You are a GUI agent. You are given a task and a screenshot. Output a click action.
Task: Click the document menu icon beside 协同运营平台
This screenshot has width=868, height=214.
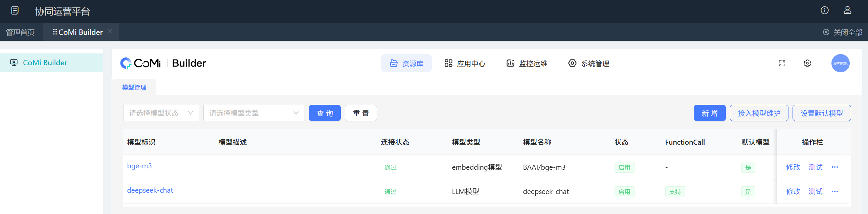(x=15, y=11)
